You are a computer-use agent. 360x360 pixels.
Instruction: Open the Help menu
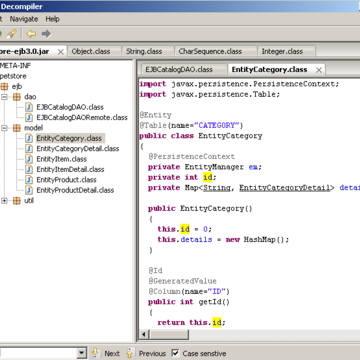pyautogui.click(x=52, y=19)
